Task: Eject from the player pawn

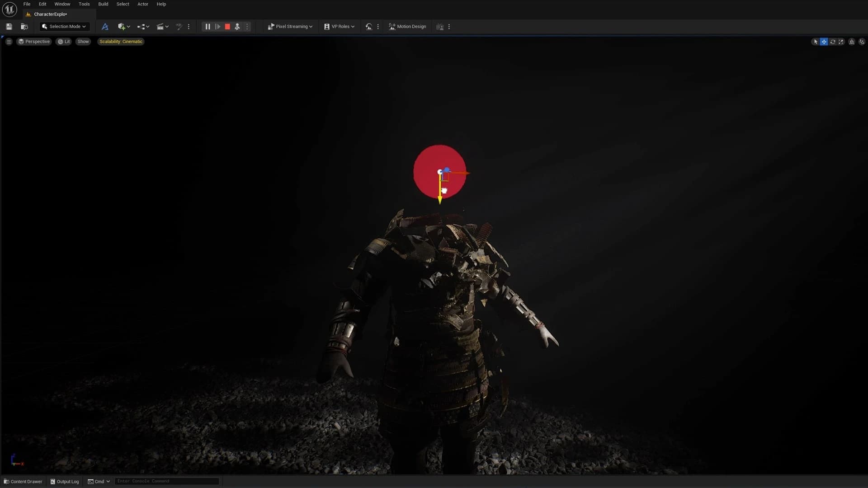Action: pyautogui.click(x=237, y=26)
